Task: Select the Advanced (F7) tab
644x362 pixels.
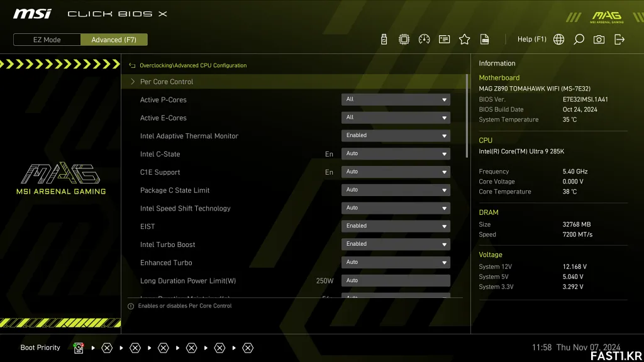Action: click(114, 40)
